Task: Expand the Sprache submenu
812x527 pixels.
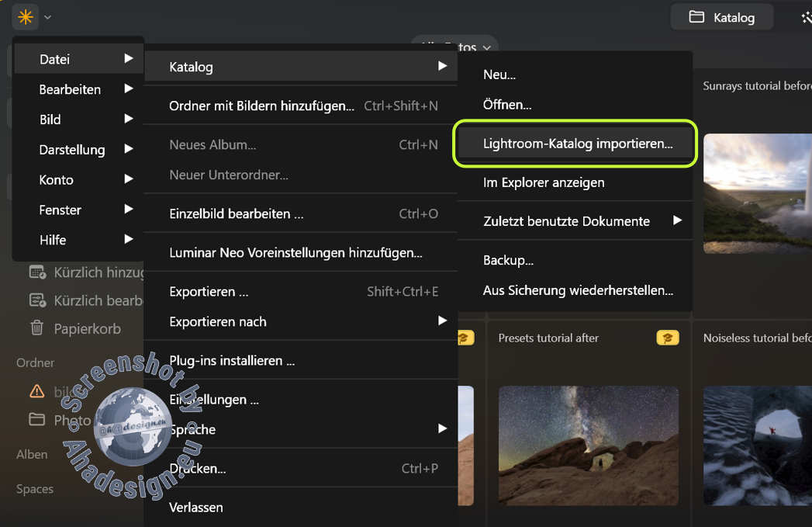Action: pos(301,429)
